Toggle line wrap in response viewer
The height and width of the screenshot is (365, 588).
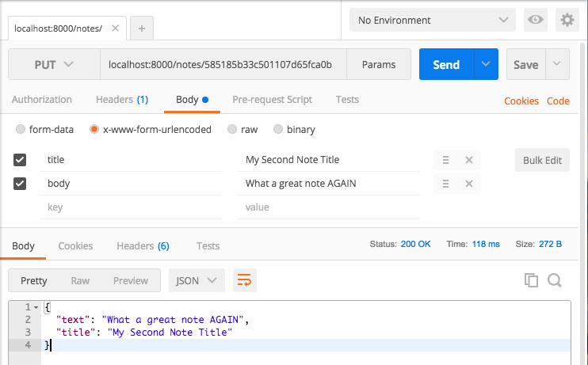(x=245, y=280)
